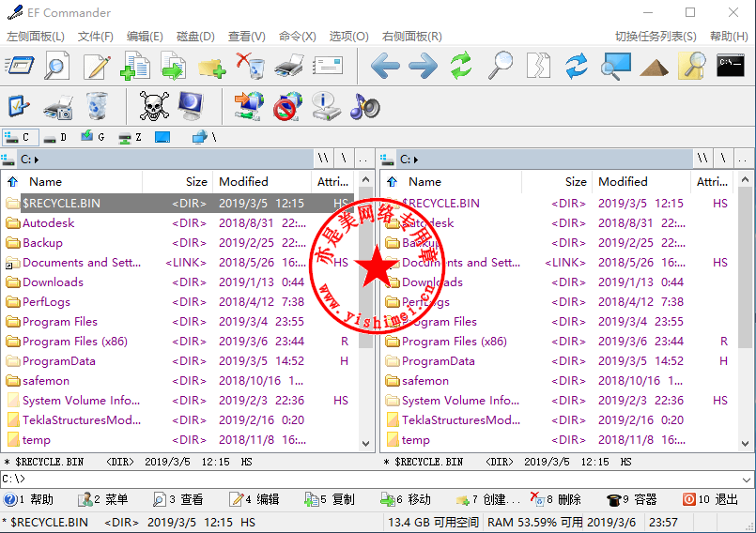Click the pyramid toolbar icon

654,68
